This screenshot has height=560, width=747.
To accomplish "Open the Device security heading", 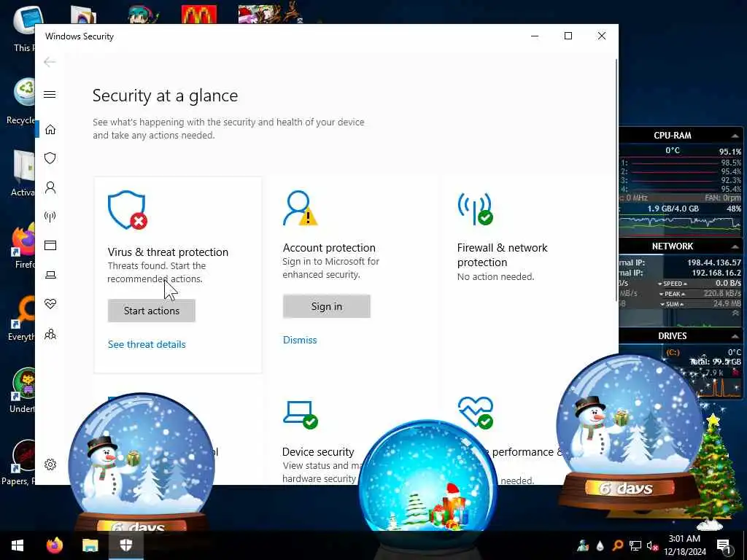I will click(318, 451).
